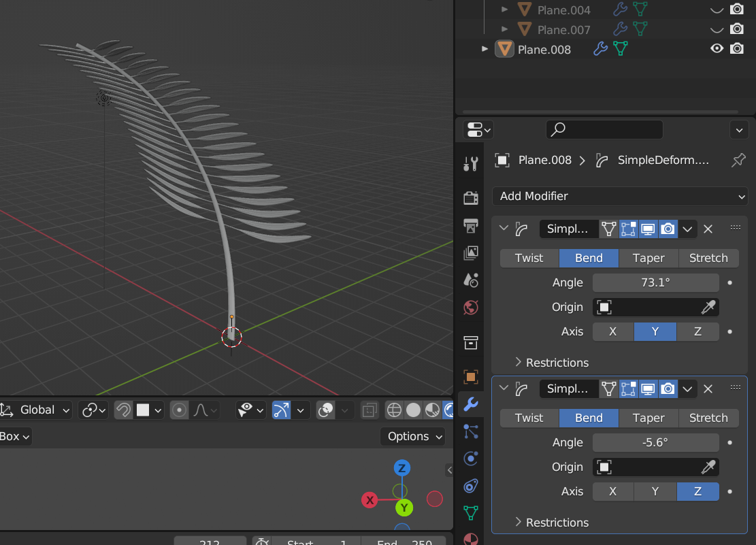Image resolution: width=756 pixels, height=545 pixels.
Task: Open the properties editor type dropdown
Action: (477, 129)
